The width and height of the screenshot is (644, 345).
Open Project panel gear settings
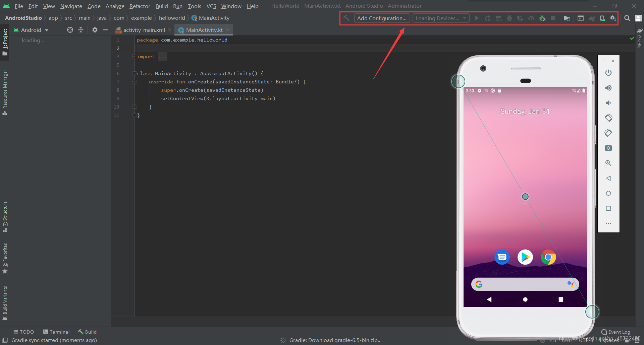pyautogui.click(x=95, y=30)
